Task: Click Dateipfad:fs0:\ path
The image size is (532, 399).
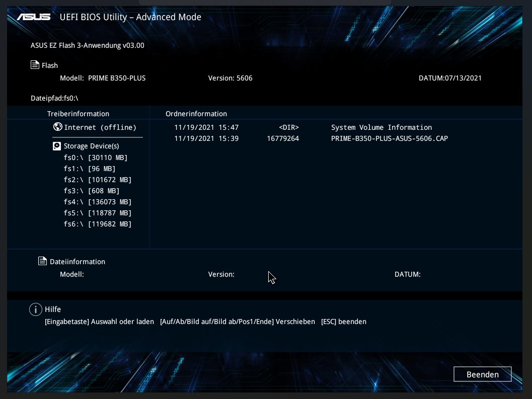Action: (54, 98)
